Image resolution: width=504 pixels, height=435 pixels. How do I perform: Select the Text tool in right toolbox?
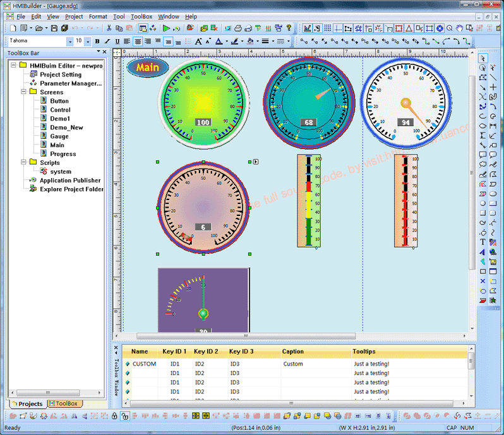coord(483,242)
